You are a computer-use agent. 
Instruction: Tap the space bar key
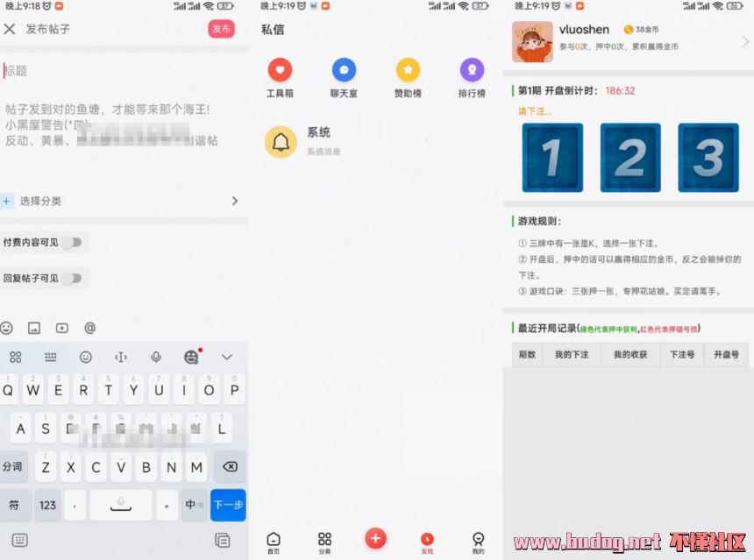tap(121, 505)
